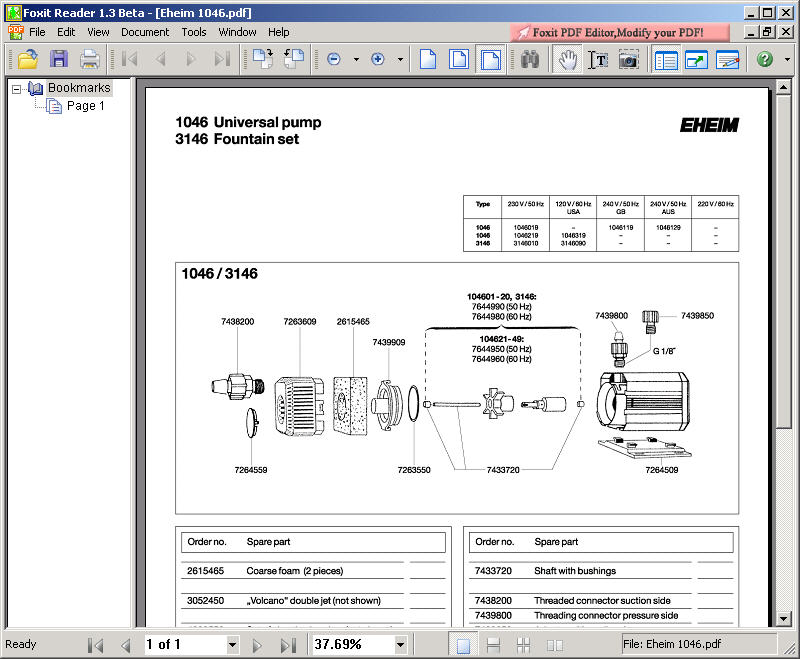This screenshot has height=659, width=800.
Task: Zoom in with the plus icon
Action: click(x=378, y=59)
